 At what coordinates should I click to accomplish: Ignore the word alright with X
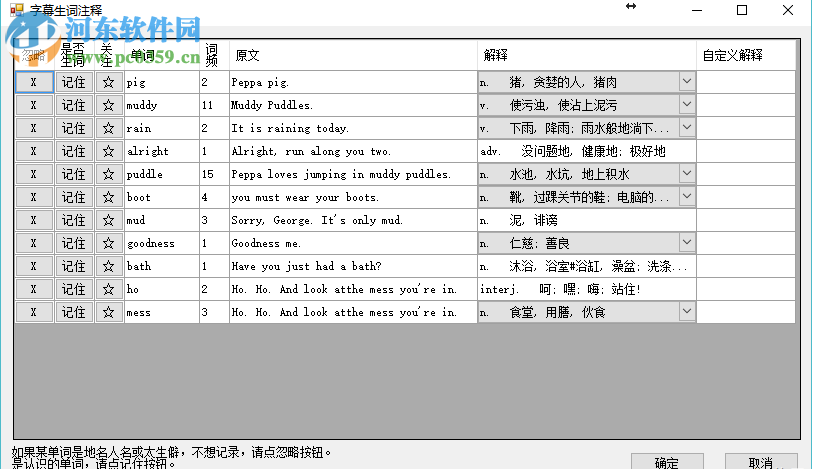(x=34, y=151)
